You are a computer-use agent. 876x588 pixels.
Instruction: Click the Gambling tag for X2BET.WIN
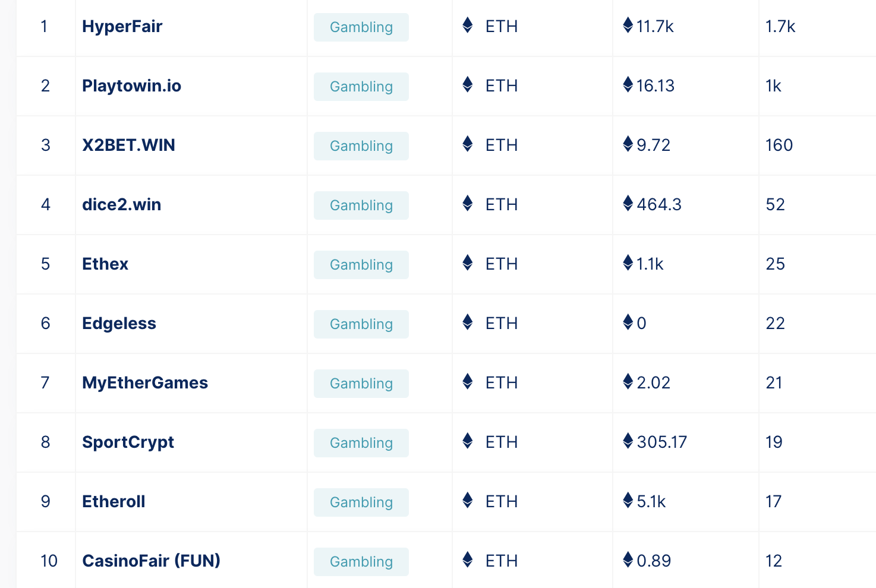pos(361,146)
